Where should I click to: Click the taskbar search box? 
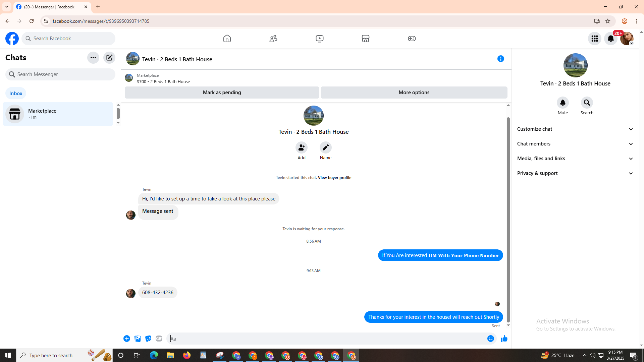[x=64, y=355]
